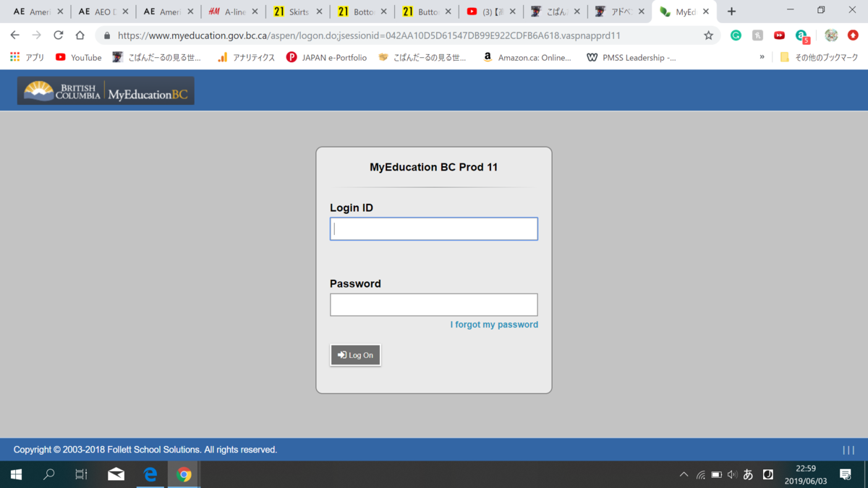Click into the Password field

point(434,304)
